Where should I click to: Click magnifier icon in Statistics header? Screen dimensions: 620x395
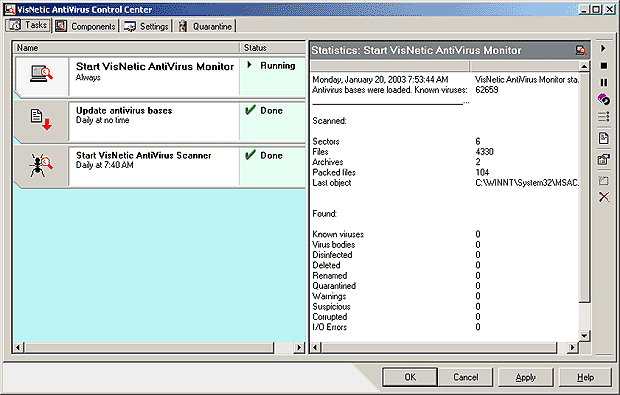[x=580, y=50]
